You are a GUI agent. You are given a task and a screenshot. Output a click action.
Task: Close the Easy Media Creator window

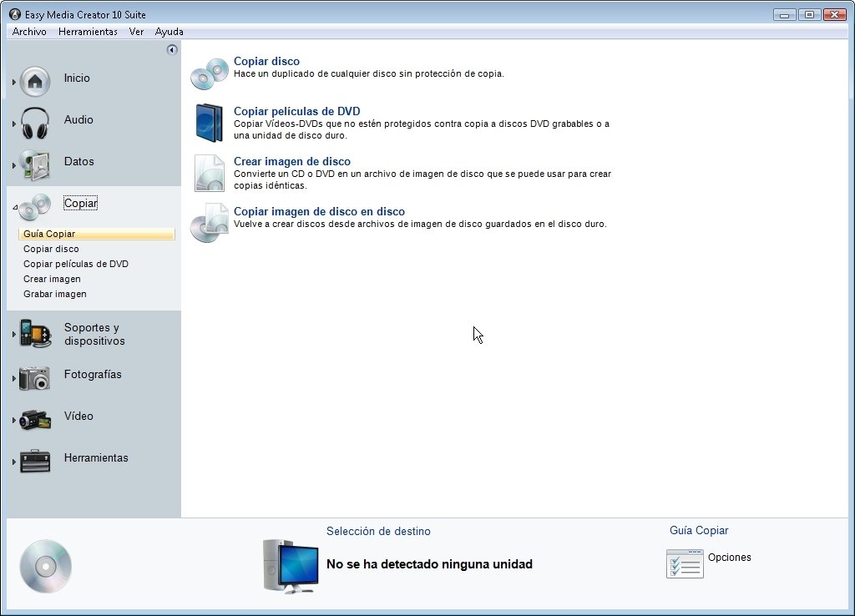[834, 15]
